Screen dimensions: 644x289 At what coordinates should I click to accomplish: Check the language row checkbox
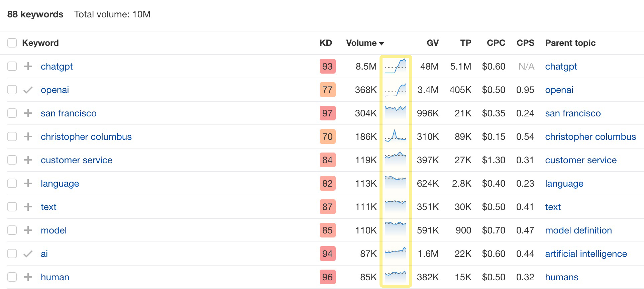12,183
